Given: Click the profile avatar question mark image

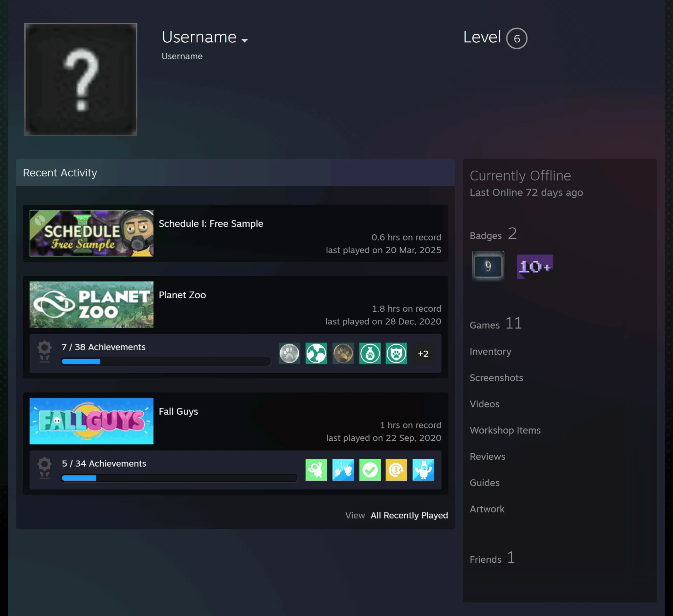Looking at the screenshot, I should coord(81,79).
